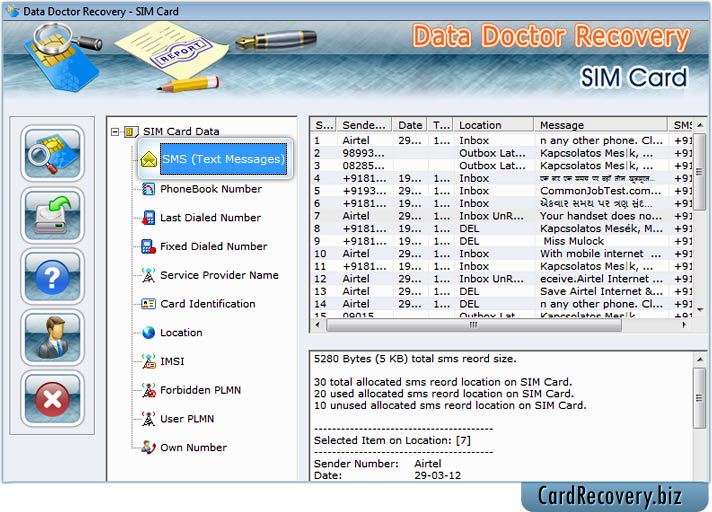Click the date value '29-03-12'

coord(437,475)
